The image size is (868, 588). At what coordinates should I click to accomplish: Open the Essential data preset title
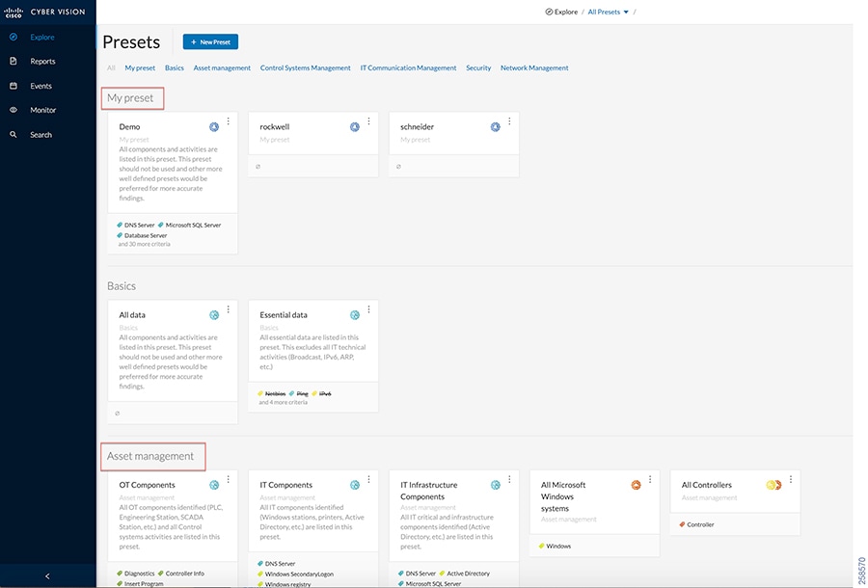[284, 315]
